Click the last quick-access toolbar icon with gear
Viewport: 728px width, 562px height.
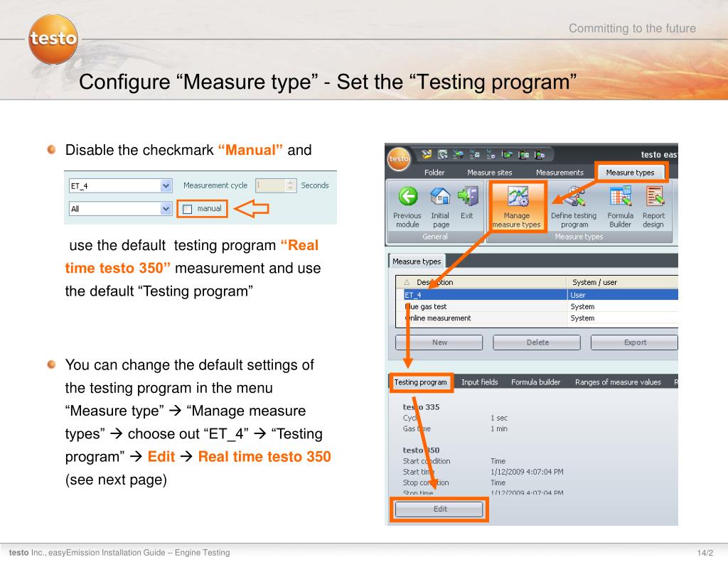539,154
